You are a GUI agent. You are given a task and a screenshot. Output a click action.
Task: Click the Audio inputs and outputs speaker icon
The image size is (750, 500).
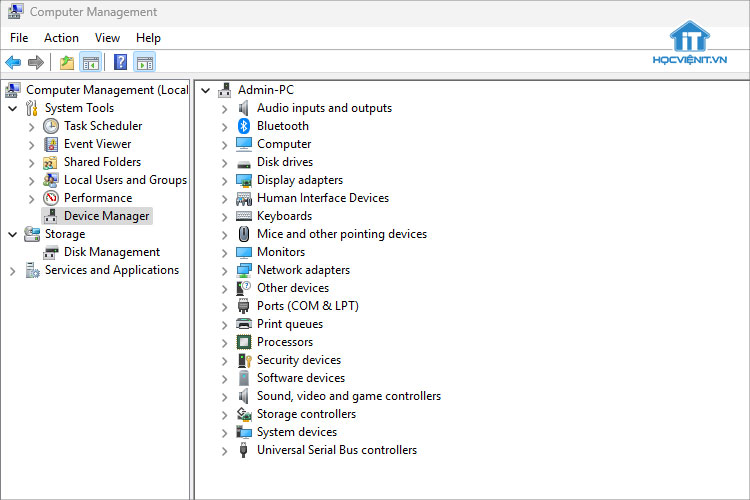pyautogui.click(x=243, y=108)
